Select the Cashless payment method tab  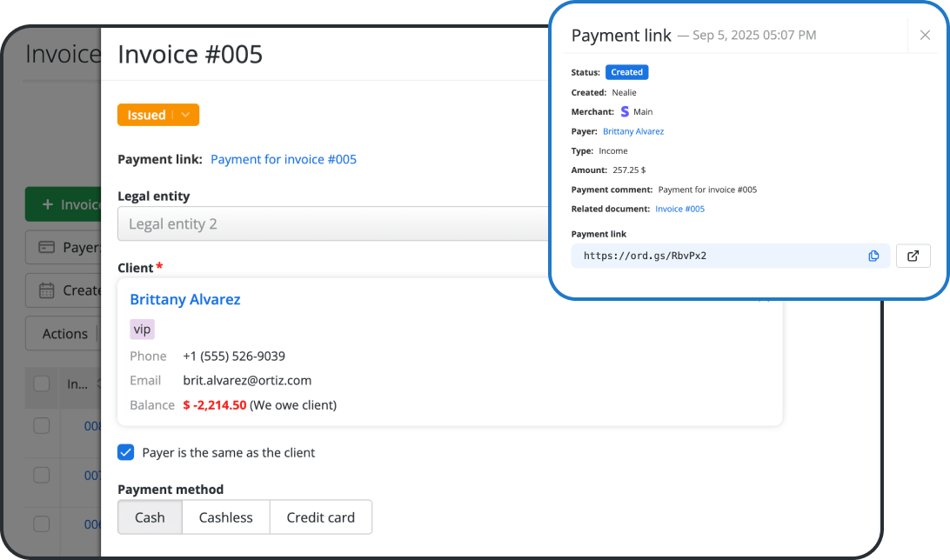coord(224,517)
